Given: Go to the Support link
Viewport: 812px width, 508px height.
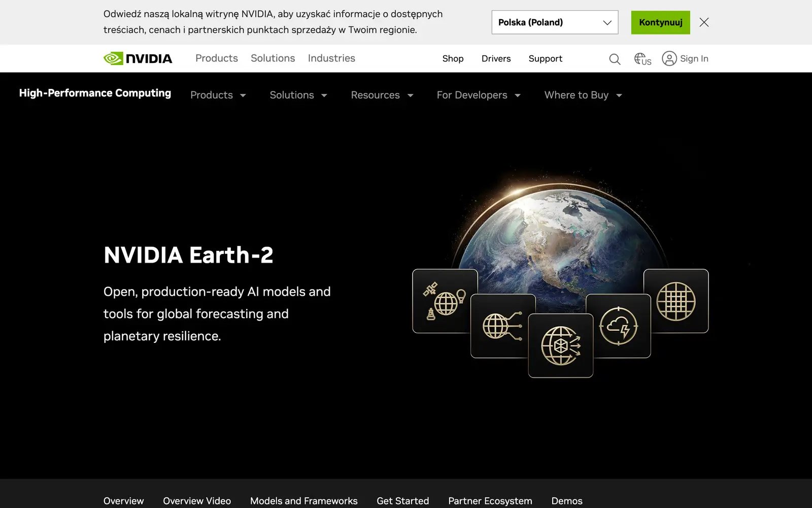Looking at the screenshot, I should click(546, 58).
